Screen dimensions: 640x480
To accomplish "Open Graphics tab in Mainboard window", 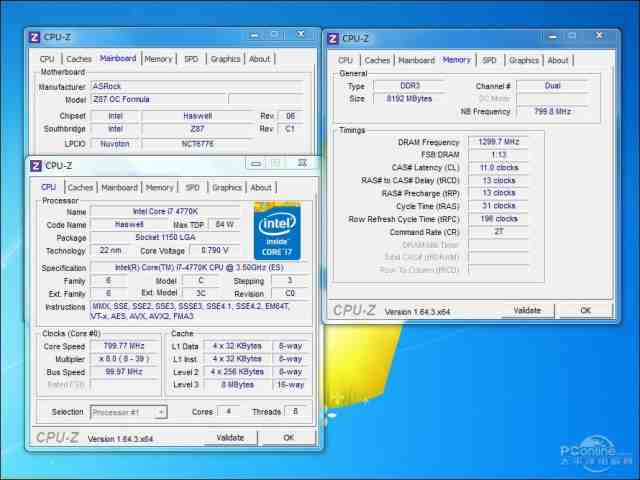I will pyautogui.click(x=225, y=59).
